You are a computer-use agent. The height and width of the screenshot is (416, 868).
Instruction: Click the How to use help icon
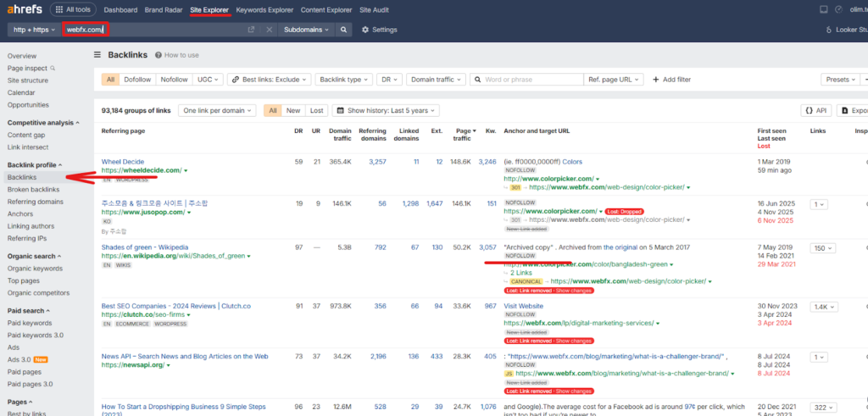[159, 55]
